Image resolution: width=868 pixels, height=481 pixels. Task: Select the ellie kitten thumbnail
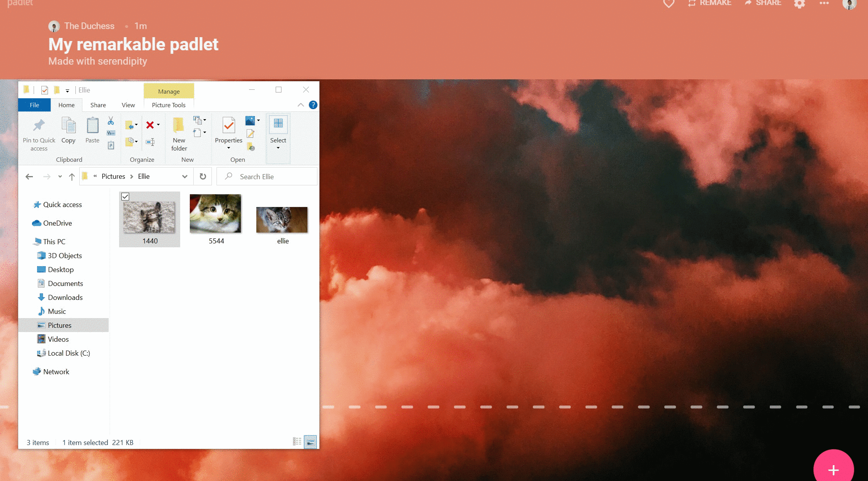coord(282,219)
